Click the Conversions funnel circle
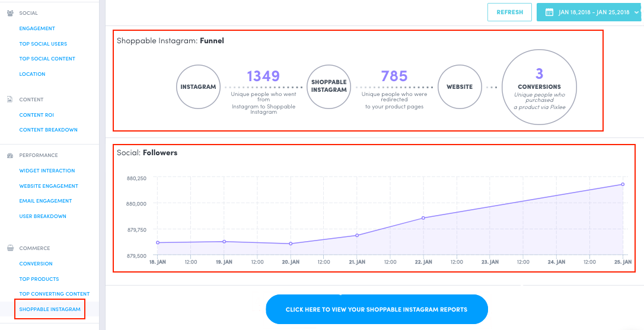 point(539,87)
